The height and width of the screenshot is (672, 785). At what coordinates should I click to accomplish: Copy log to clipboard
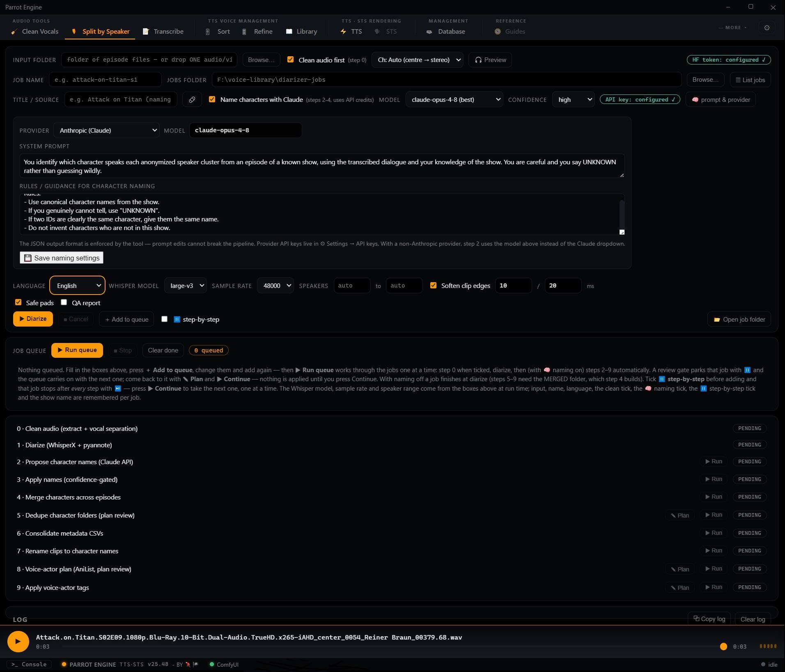709,619
